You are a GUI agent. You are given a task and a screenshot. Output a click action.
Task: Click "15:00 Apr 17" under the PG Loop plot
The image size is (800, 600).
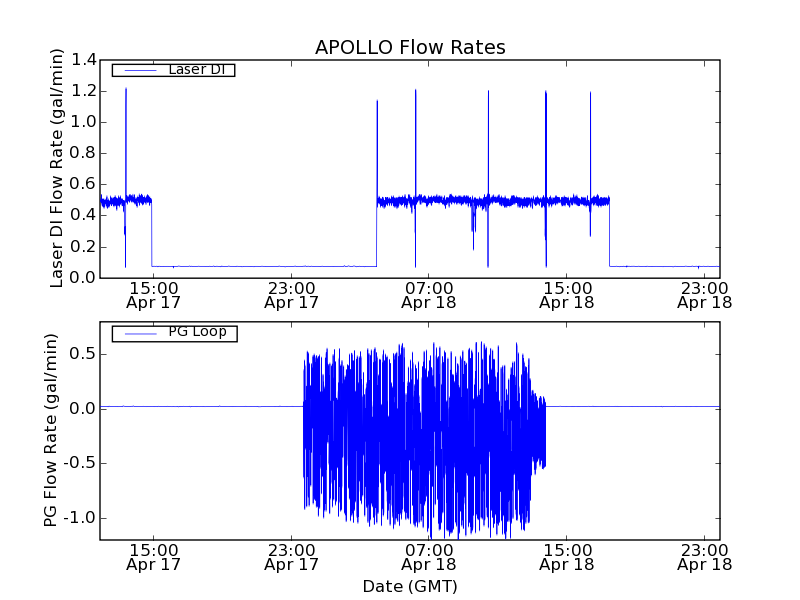click(154, 558)
